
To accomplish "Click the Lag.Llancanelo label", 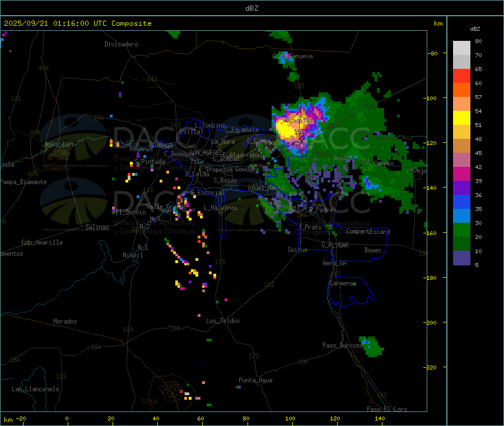I will 36,389.
